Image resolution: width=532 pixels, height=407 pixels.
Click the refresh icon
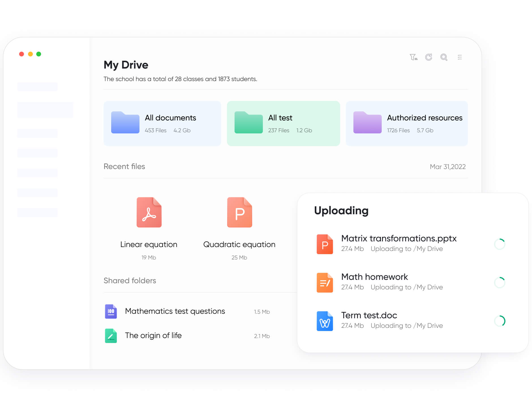tap(428, 57)
